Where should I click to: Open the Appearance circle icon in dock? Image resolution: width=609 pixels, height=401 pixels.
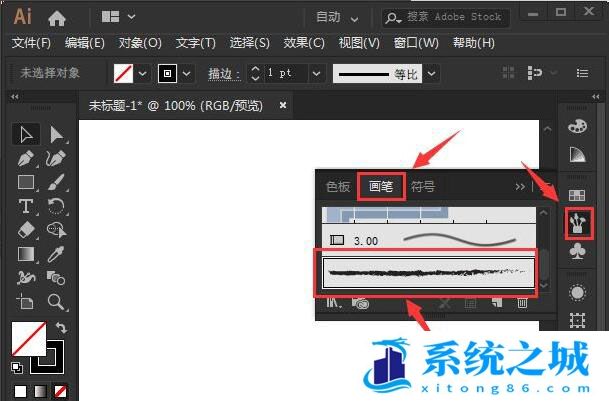[578, 293]
